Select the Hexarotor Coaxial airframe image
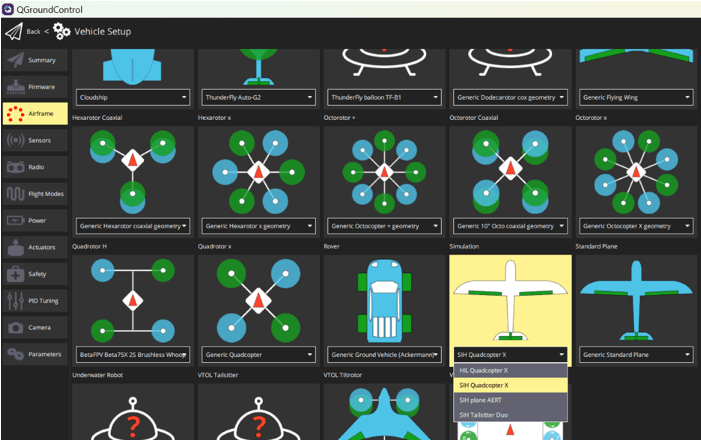The width and height of the screenshot is (701, 440). 133,172
